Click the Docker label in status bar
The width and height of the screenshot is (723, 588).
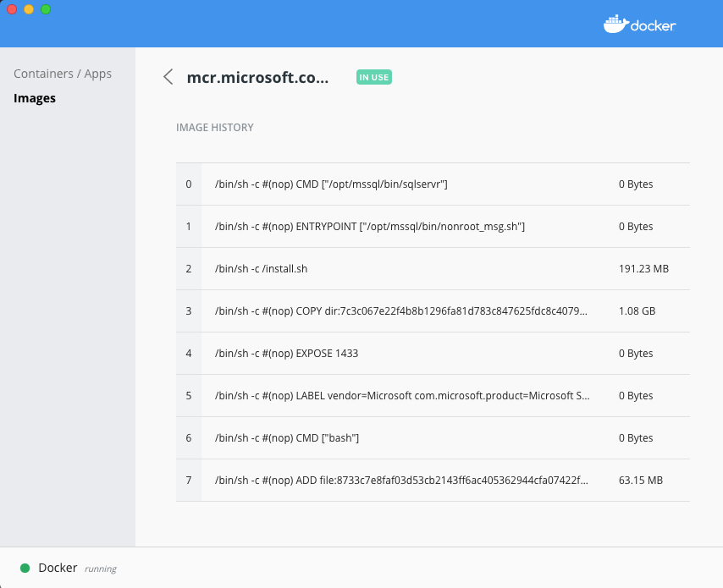click(x=58, y=568)
